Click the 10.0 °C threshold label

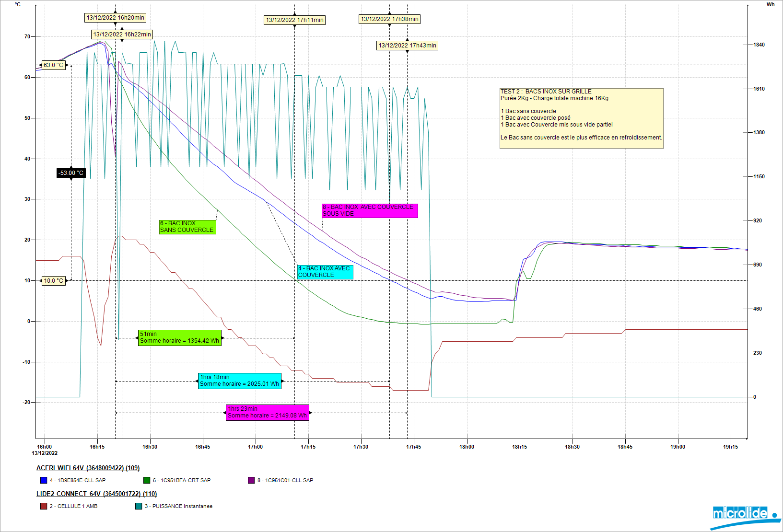pos(53,281)
